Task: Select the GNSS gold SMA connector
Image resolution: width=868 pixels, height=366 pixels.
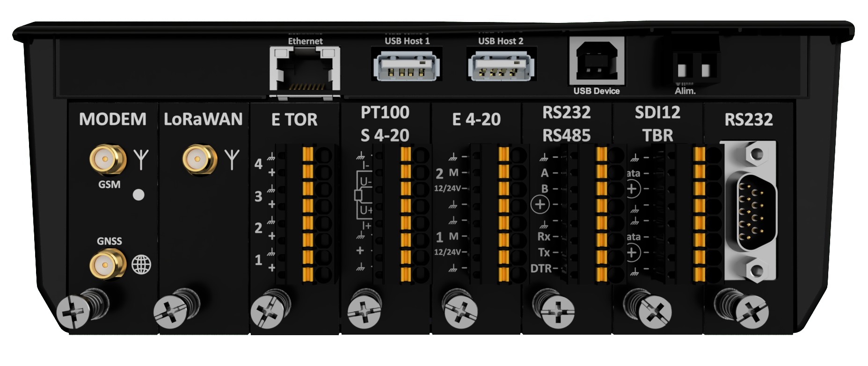Action: coord(107,265)
